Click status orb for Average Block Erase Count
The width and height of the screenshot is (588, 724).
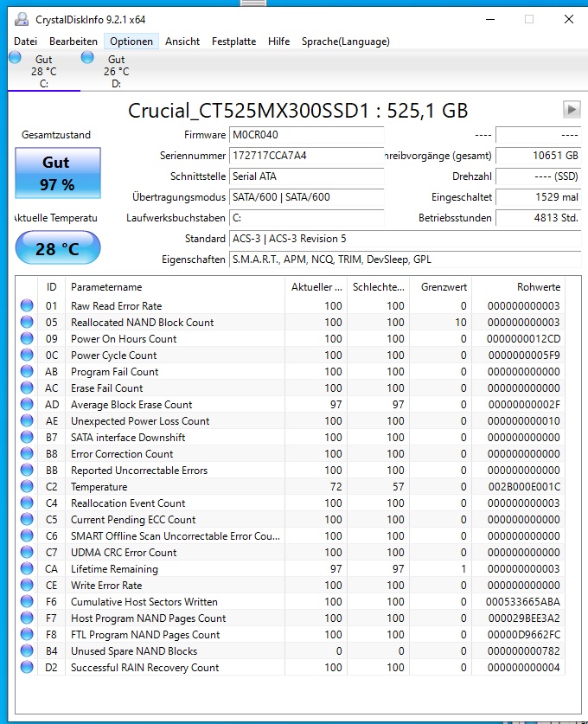pos(27,404)
